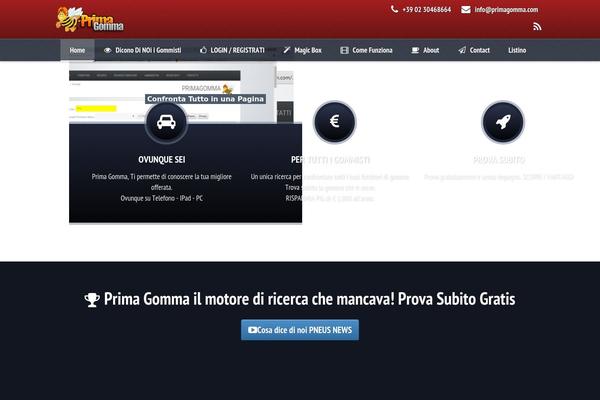Click the phone icon in header

394,9
